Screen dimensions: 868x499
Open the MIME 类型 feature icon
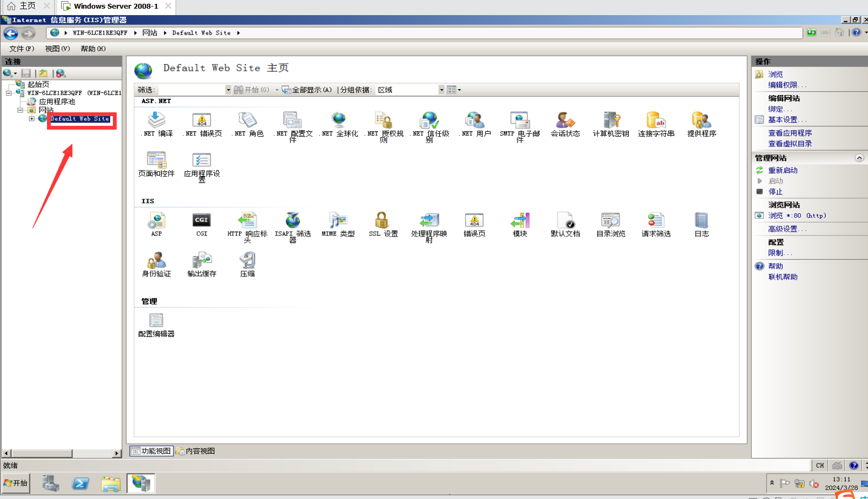(x=339, y=224)
